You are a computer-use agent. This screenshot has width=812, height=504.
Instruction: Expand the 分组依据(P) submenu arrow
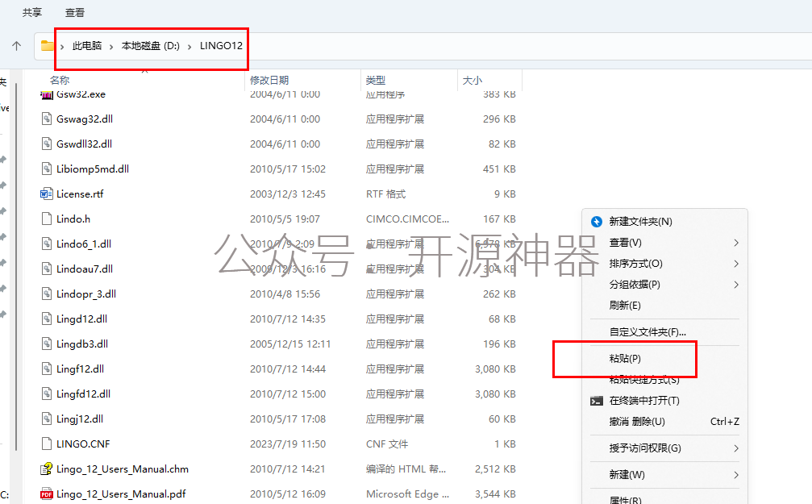tap(736, 285)
